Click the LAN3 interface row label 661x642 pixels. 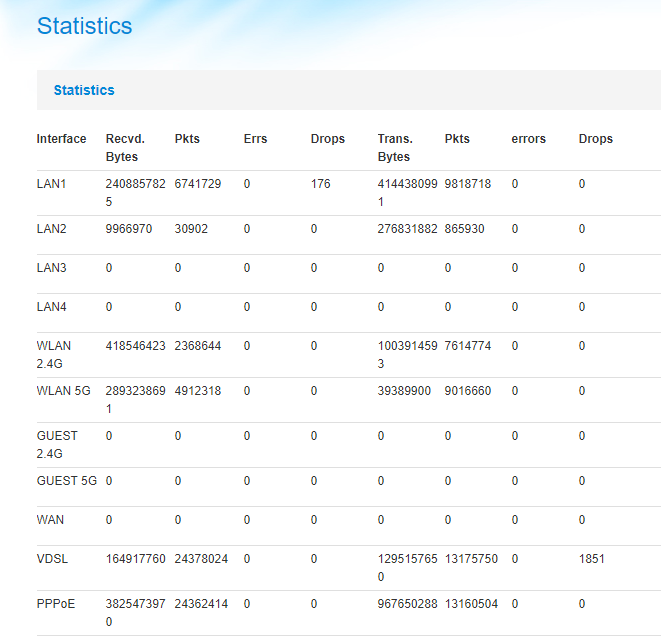tap(51, 268)
